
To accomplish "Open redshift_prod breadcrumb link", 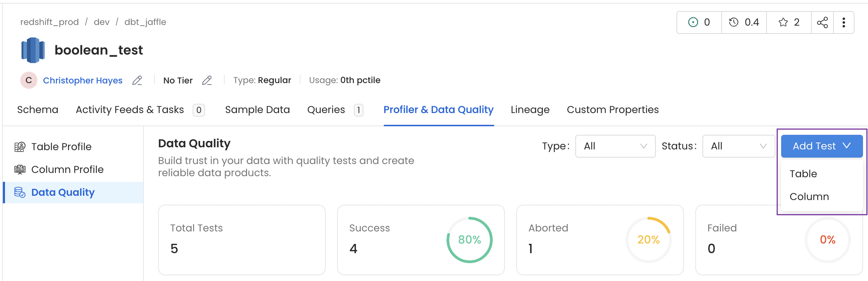I will [49, 22].
